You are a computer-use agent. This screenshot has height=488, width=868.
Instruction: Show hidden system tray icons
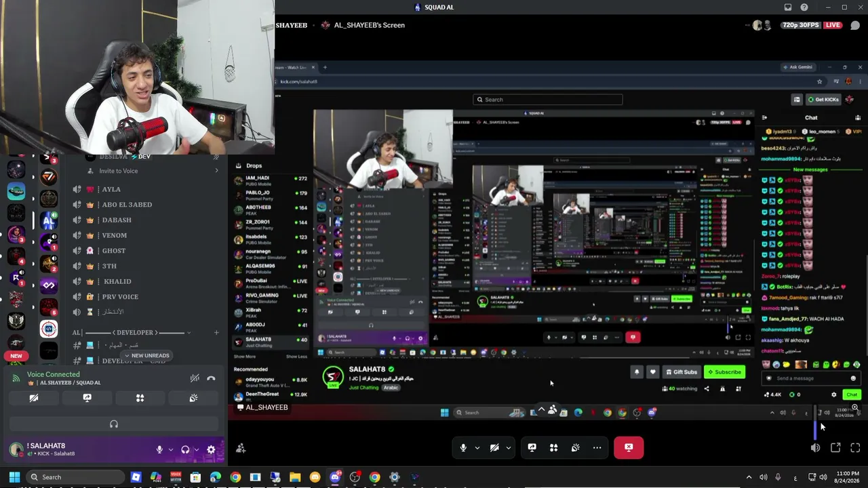coord(749,477)
